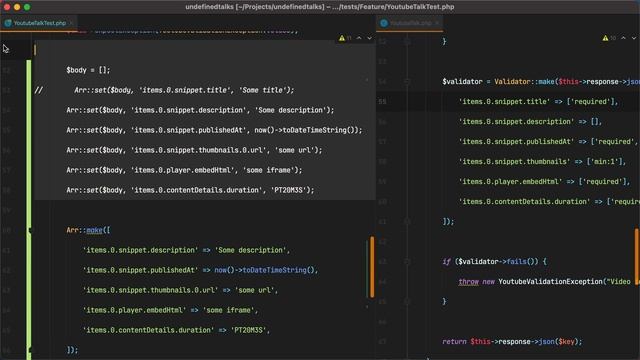Click the 'return $this->response->json($key);' line
Image resolution: width=640 pixels, height=360 pixels.
click(512, 342)
